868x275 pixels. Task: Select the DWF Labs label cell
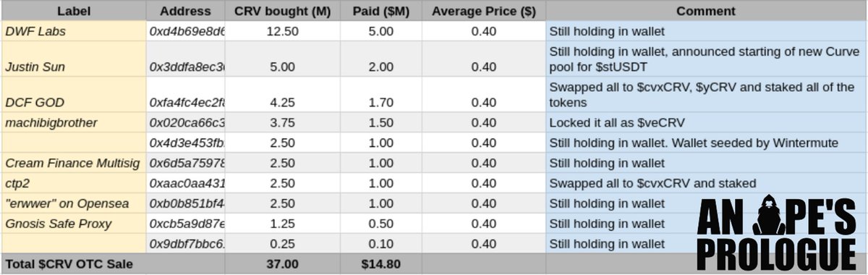tap(74, 32)
